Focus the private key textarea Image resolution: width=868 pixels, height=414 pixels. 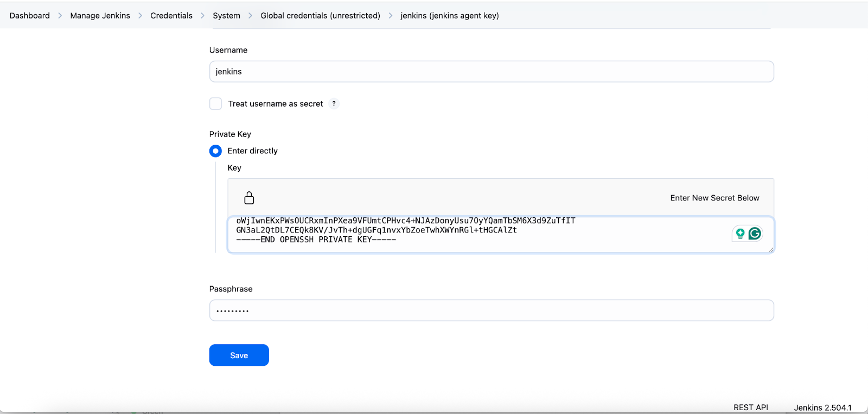tap(501, 235)
